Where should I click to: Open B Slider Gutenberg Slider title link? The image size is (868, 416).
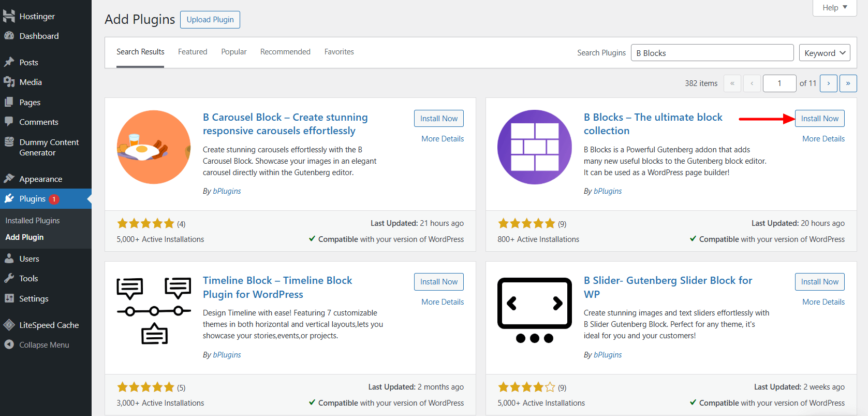coord(668,287)
